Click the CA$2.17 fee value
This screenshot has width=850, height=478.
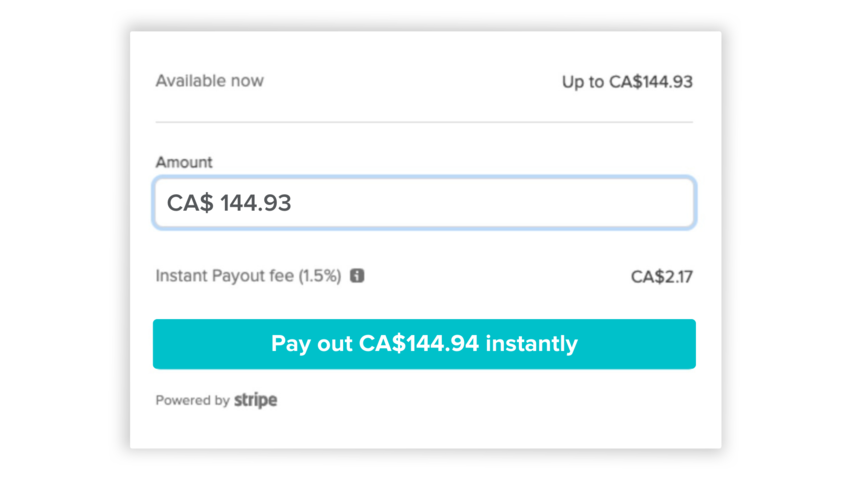pos(661,277)
